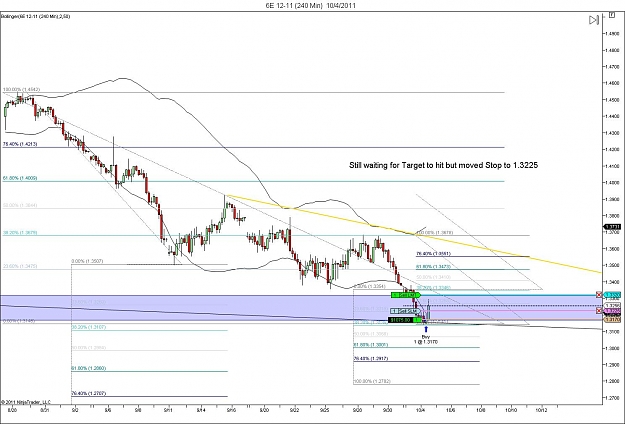Image resolution: width=625 pixels, height=424 pixels.
Task: Click Fibonacci label '76.40% (1.3551)'
Action: [x=433, y=253]
